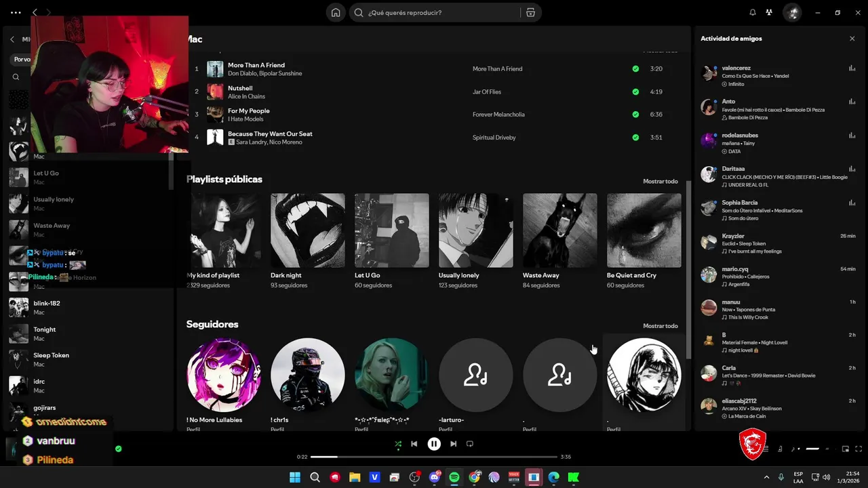868x488 pixels.
Task: Select Tonight playlist in left sidebar
Action: [x=88, y=333]
